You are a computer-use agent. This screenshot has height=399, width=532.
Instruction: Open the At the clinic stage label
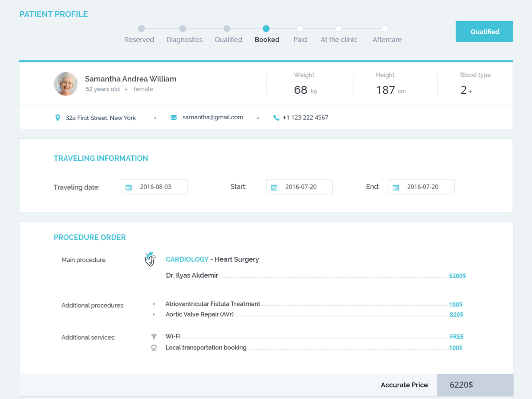(x=339, y=40)
